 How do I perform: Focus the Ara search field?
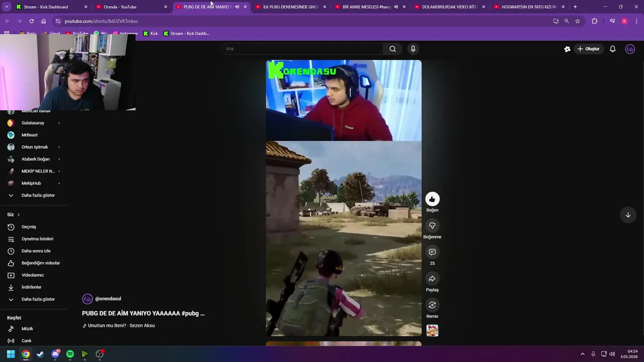[302, 49]
